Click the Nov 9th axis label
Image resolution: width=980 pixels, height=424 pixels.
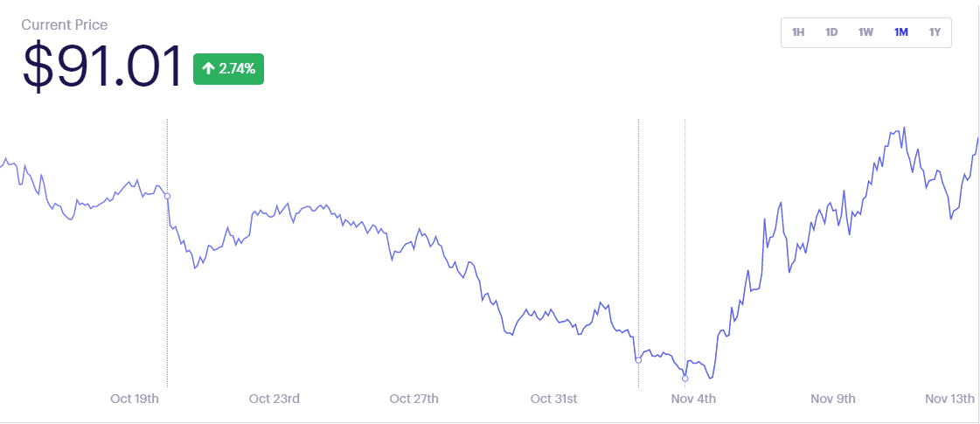click(833, 399)
